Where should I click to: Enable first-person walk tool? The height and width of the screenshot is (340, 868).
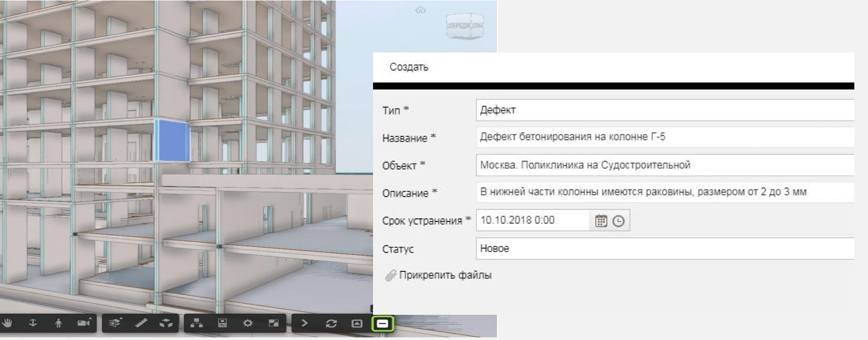58,323
